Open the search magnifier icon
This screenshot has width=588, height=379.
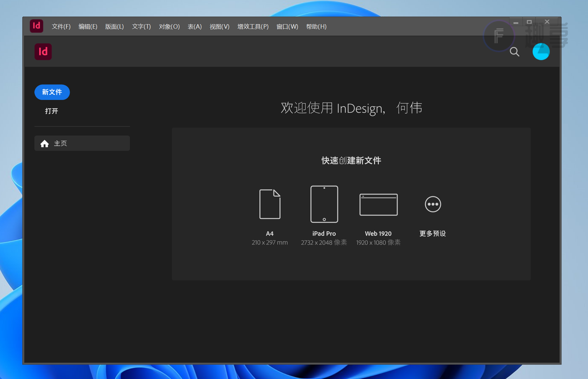(x=514, y=52)
